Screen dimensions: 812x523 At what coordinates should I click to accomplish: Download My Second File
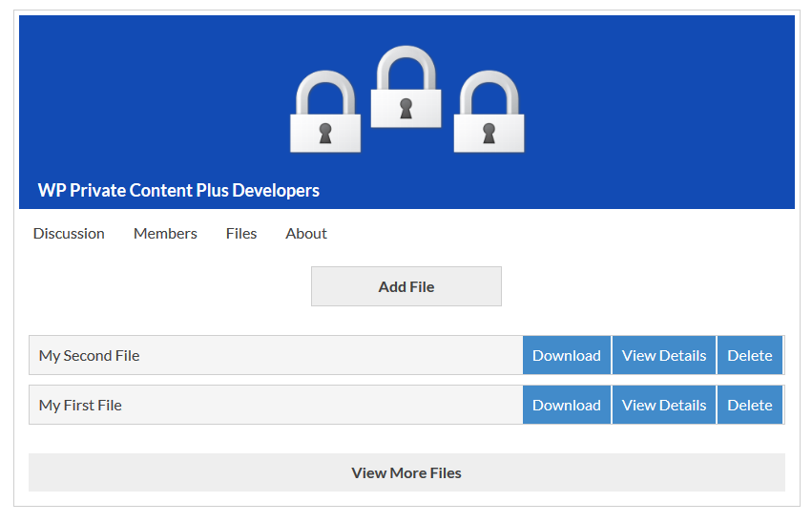tap(567, 355)
